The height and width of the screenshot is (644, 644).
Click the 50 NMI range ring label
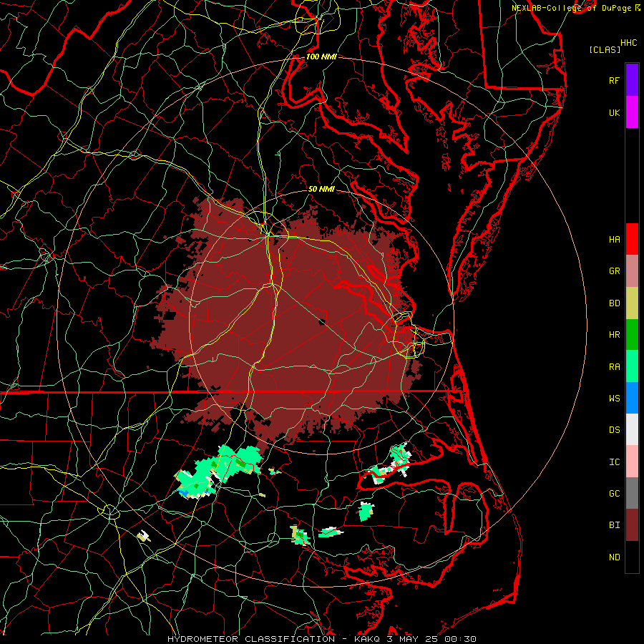point(321,189)
